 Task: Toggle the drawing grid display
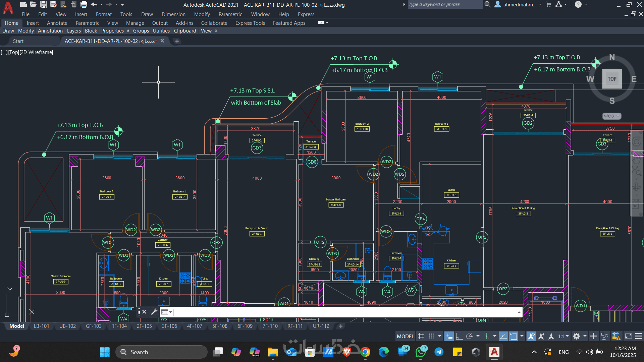421,336
